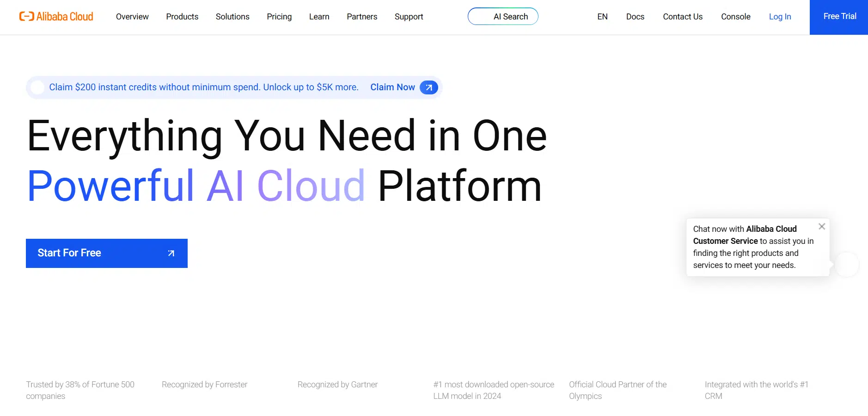Select Learn in the top navigation
The image size is (868, 416).
click(319, 17)
